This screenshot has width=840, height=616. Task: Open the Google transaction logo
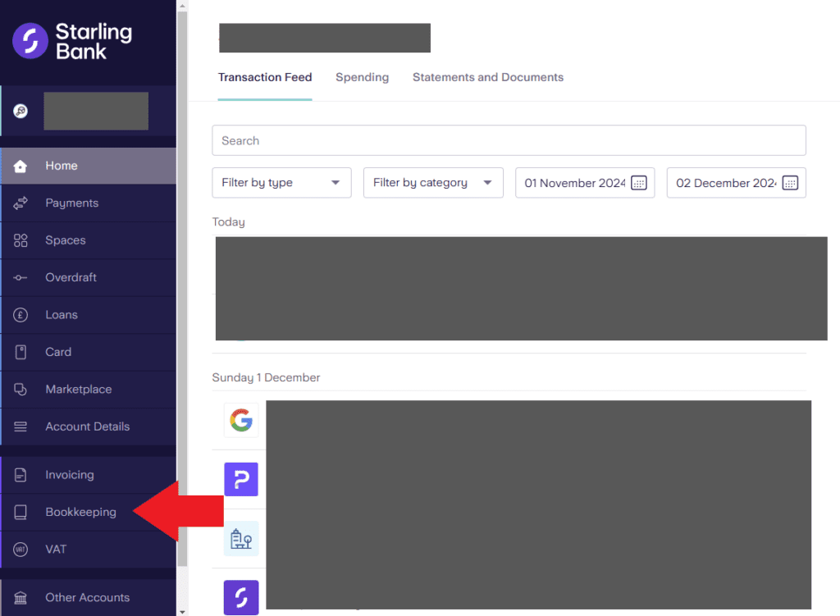241,420
